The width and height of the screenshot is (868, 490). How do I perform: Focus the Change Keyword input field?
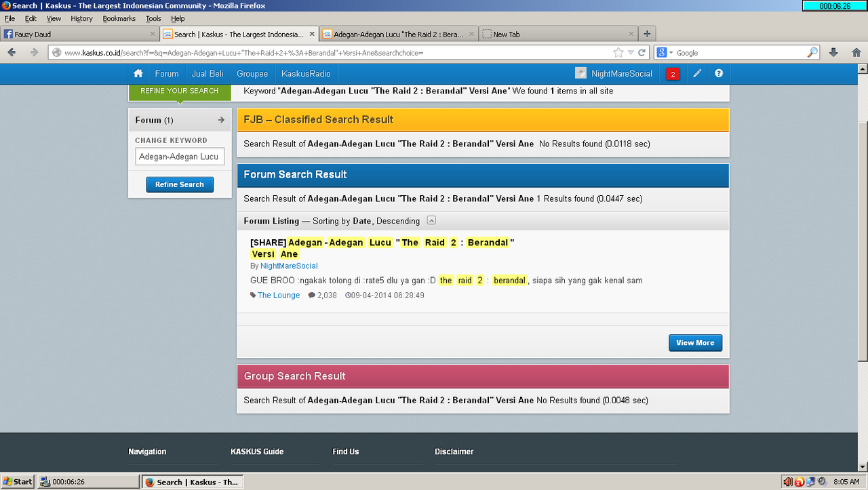(x=180, y=157)
